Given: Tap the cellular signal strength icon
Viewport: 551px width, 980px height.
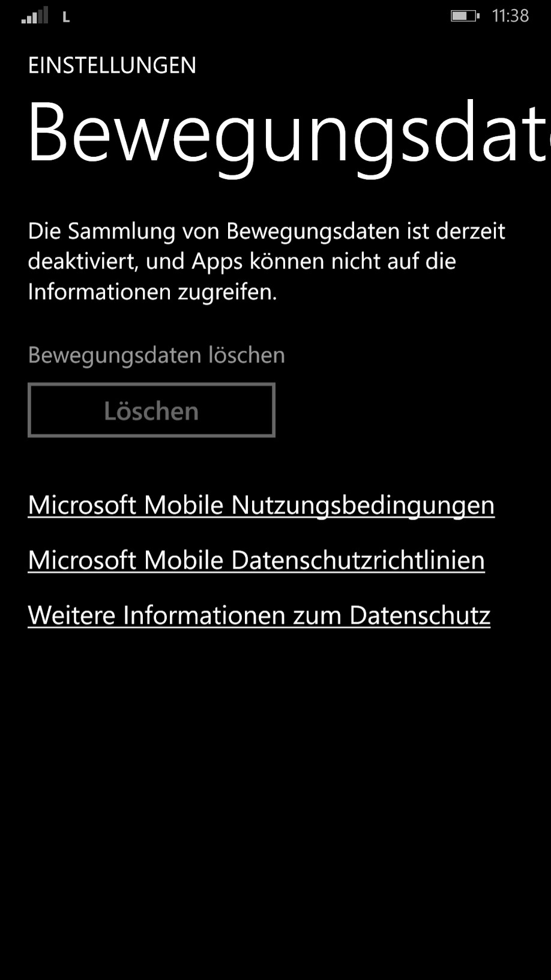Looking at the screenshot, I should pos(34,16).
